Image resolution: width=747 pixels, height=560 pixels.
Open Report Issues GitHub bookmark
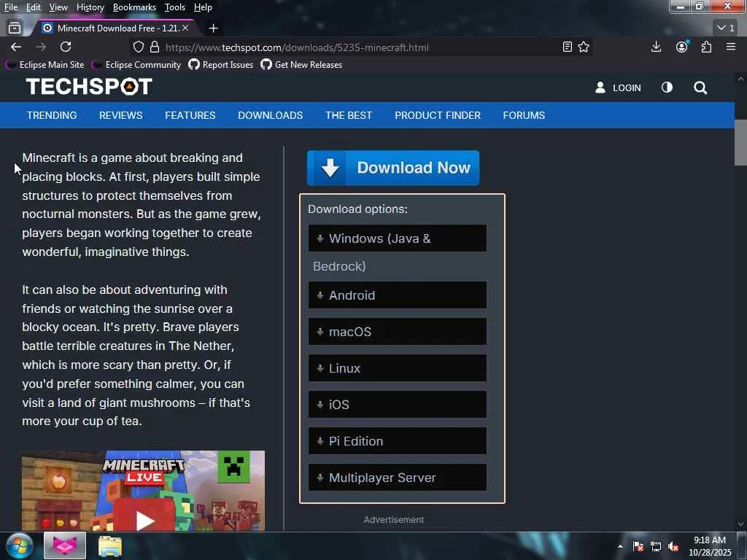[x=220, y=65]
